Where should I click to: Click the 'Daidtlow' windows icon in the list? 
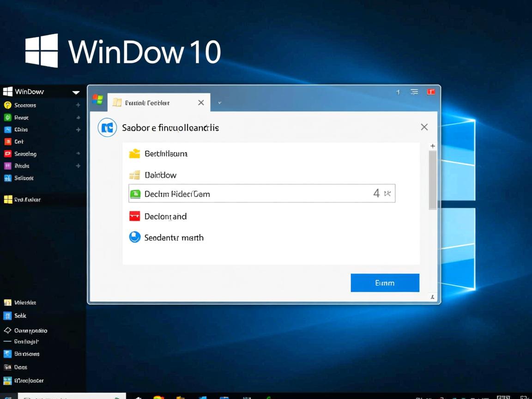134,175
